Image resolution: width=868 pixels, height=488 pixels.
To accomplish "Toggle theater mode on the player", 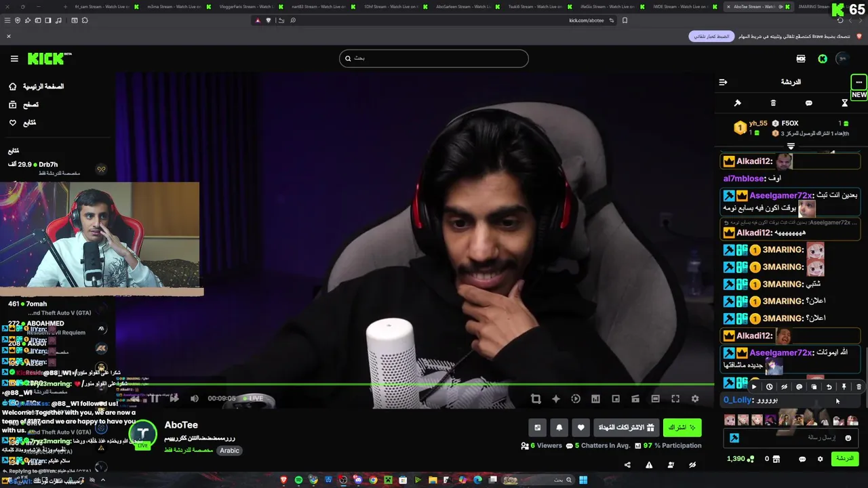I will pos(655,399).
